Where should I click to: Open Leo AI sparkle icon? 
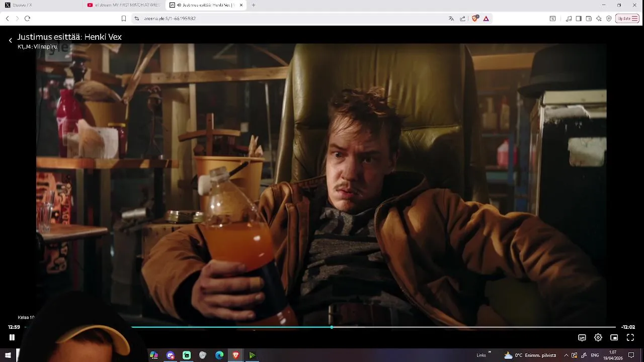(x=599, y=19)
